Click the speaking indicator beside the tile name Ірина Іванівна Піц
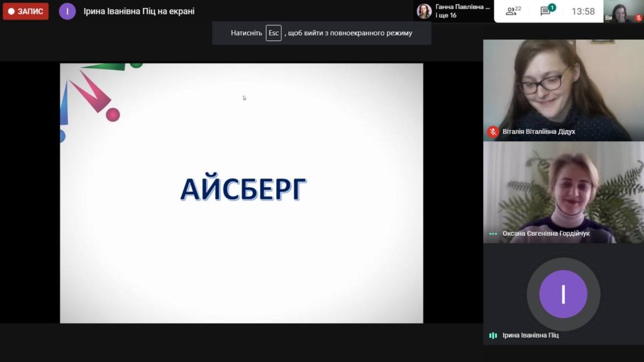 [493, 336]
